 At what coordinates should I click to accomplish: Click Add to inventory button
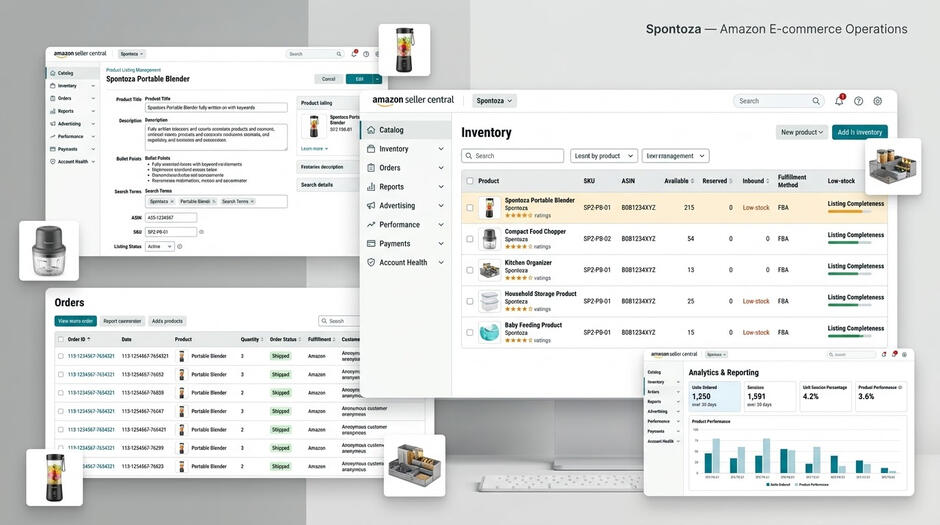click(x=860, y=132)
